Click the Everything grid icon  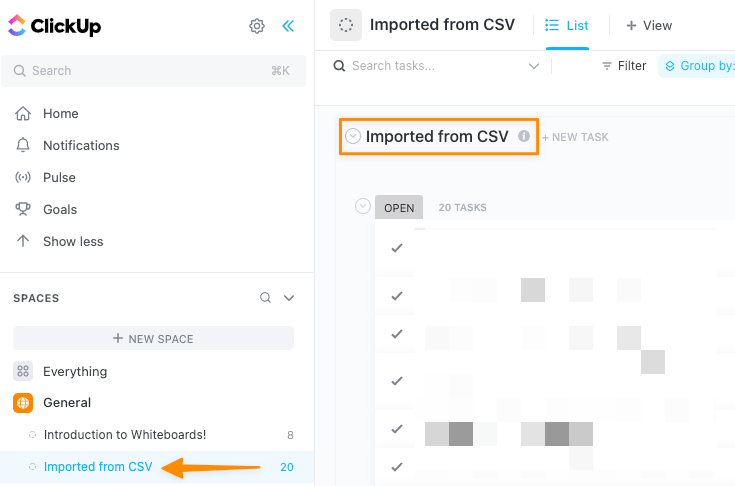[23, 371]
